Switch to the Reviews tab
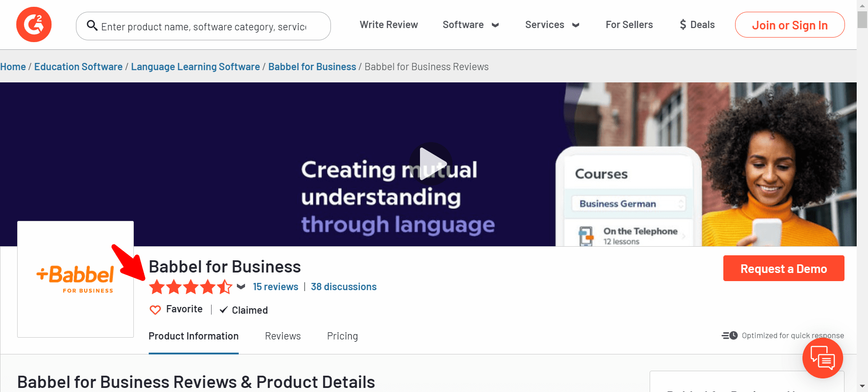 pyautogui.click(x=283, y=336)
